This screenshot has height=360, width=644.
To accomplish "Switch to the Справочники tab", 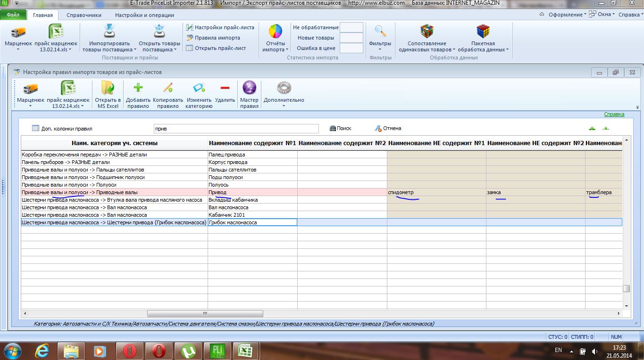I will tap(84, 15).
